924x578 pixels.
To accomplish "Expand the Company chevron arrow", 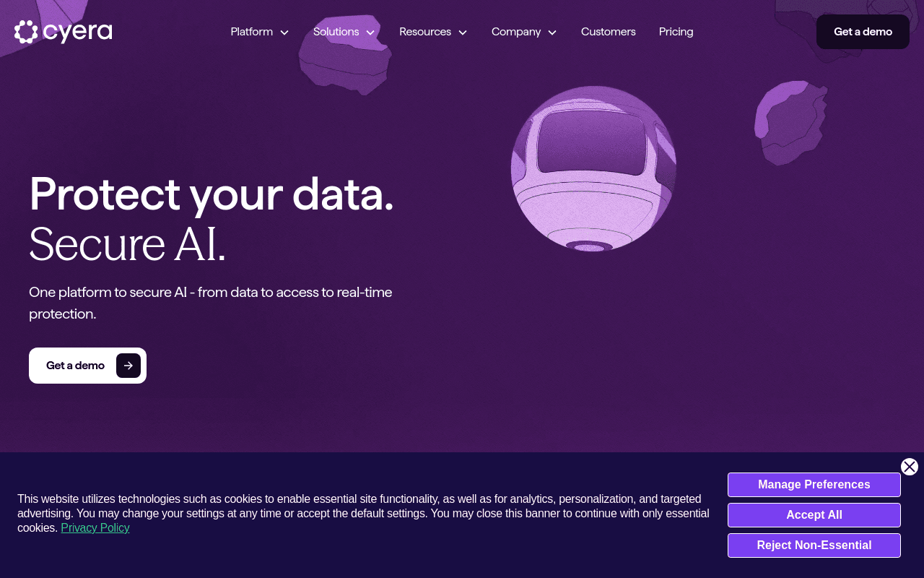I will (x=552, y=33).
